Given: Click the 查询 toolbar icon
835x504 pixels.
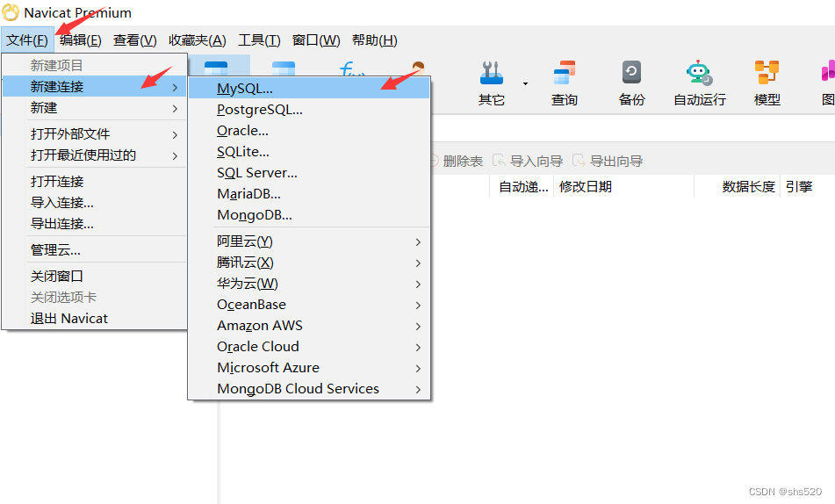Looking at the screenshot, I should coord(564,83).
